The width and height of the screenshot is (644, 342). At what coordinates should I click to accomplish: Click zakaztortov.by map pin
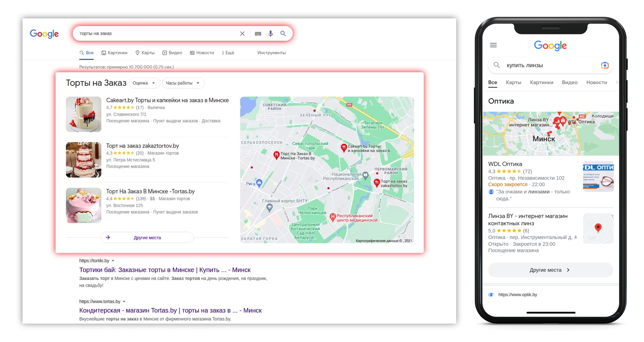coord(377,183)
